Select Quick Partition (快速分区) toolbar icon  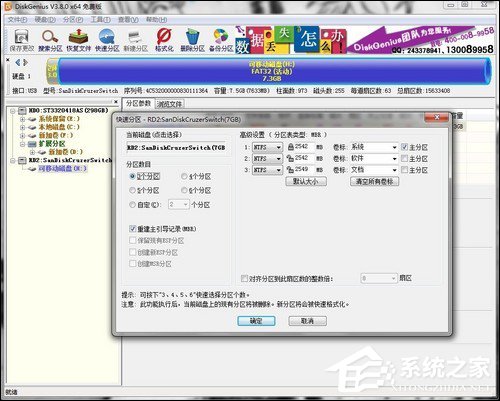click(107, 40)
